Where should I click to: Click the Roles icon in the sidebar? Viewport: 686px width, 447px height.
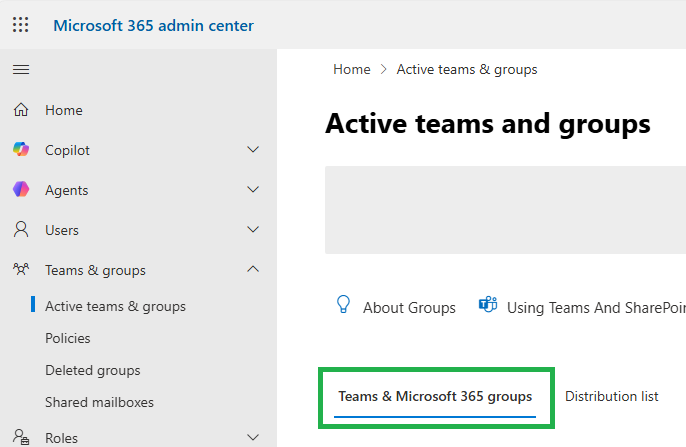[x=21, y=437]
